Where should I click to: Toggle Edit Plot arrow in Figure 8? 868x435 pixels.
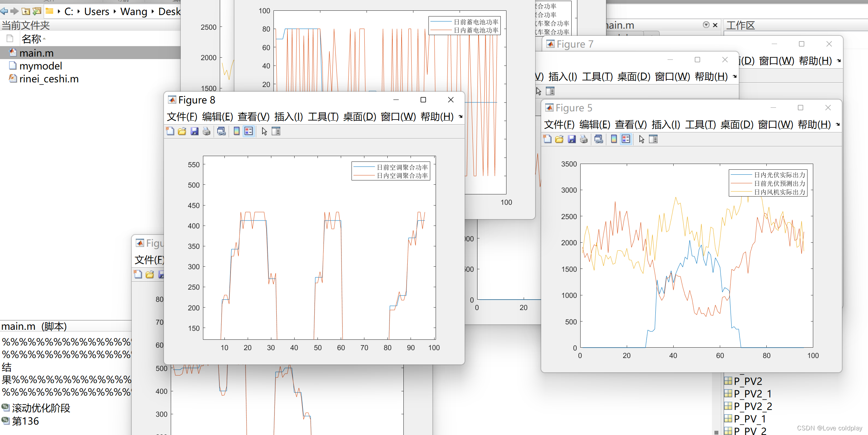pos(264,131)
